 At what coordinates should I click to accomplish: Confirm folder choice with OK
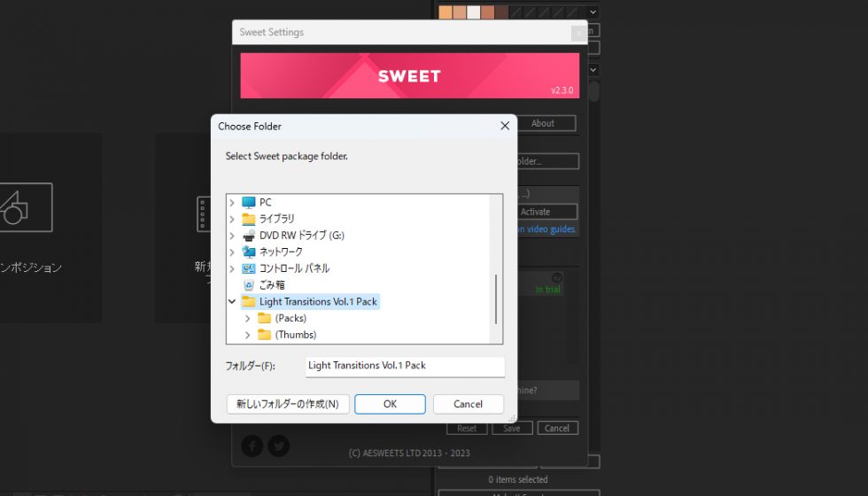click(x=390, y=404)
